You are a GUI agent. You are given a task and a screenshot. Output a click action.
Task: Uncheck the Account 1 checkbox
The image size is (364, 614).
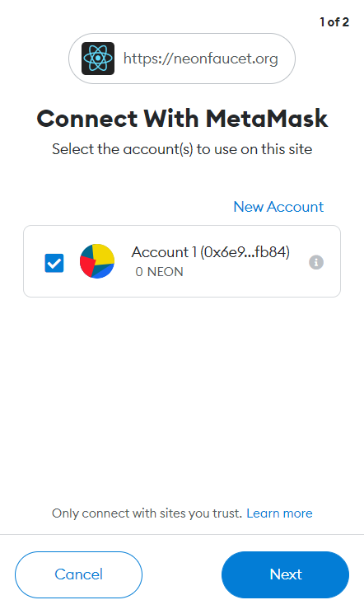(x=54, y=263)
